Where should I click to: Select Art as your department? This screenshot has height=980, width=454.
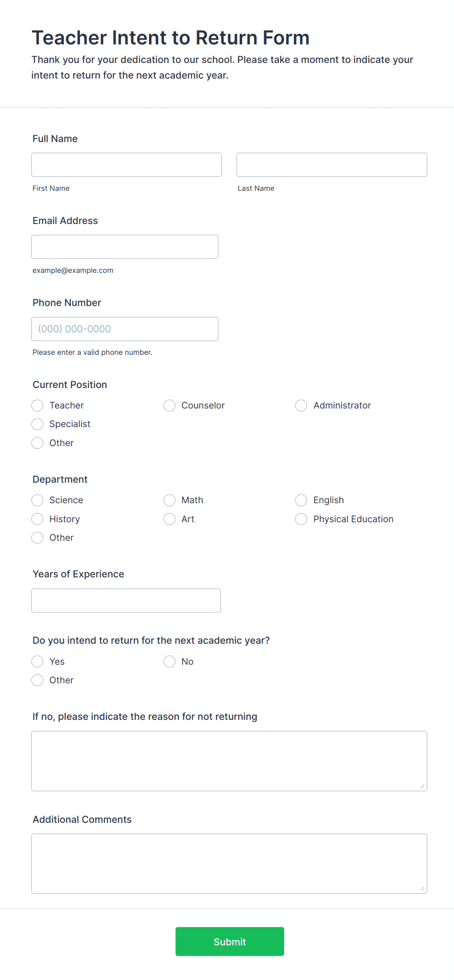[x=169, y=519]
